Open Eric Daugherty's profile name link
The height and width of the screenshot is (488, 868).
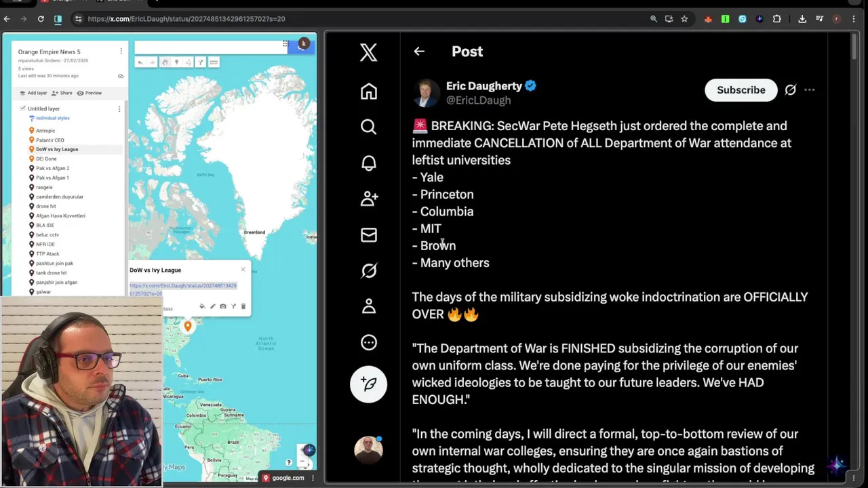(x=484, y=85)
